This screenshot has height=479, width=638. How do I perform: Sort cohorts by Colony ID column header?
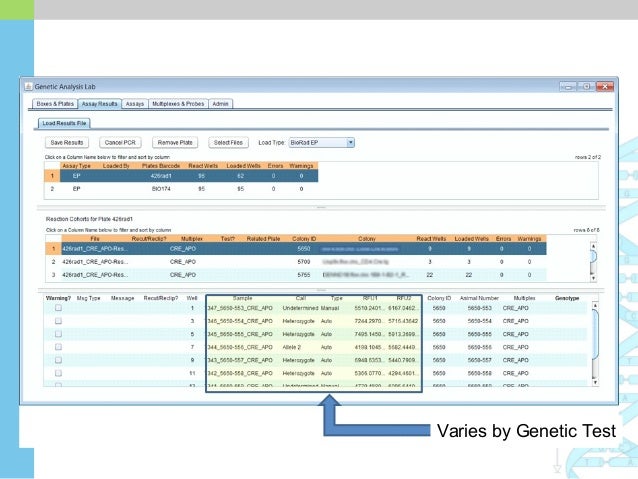coord(304,238)
